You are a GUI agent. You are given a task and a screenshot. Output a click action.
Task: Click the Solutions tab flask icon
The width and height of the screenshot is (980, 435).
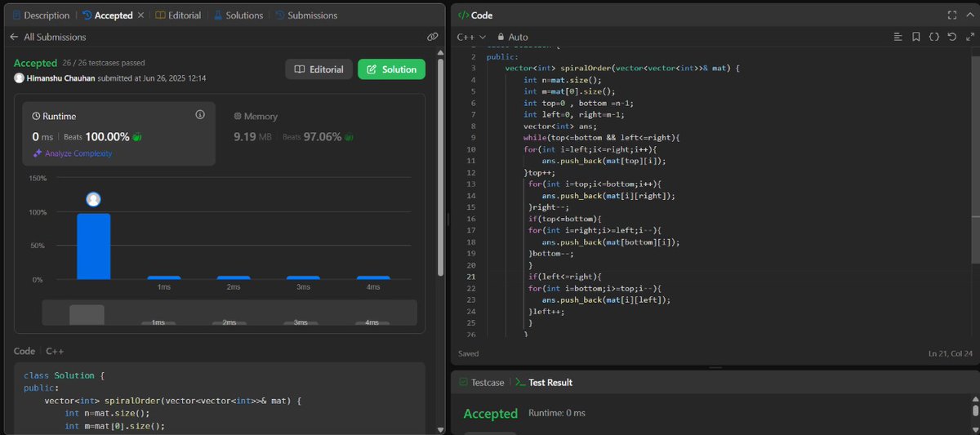pyautogui.click(x=217, y=16)
